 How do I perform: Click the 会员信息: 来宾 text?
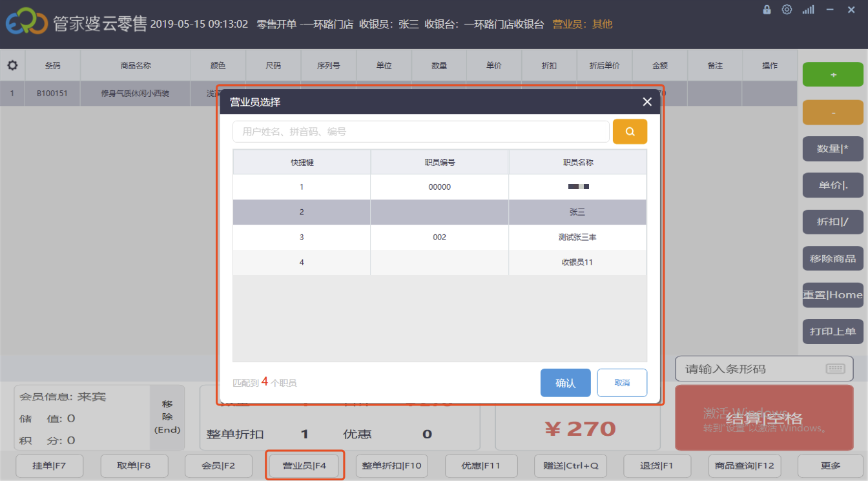pos(63,396)
